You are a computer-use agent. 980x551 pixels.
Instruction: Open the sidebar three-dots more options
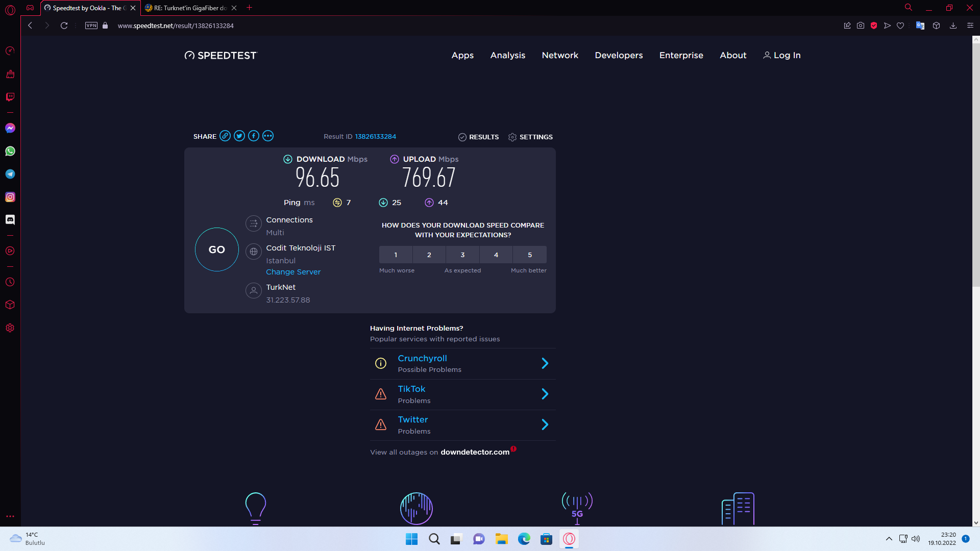10,516
